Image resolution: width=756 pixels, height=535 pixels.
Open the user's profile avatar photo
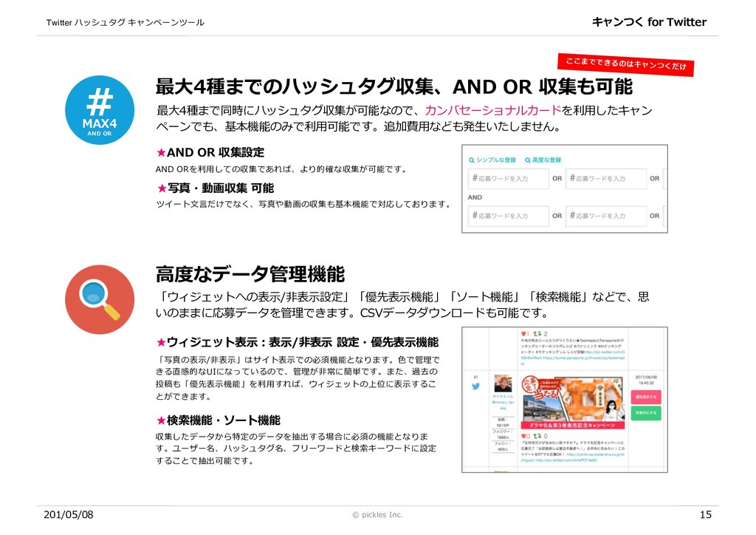coord(503,384)
